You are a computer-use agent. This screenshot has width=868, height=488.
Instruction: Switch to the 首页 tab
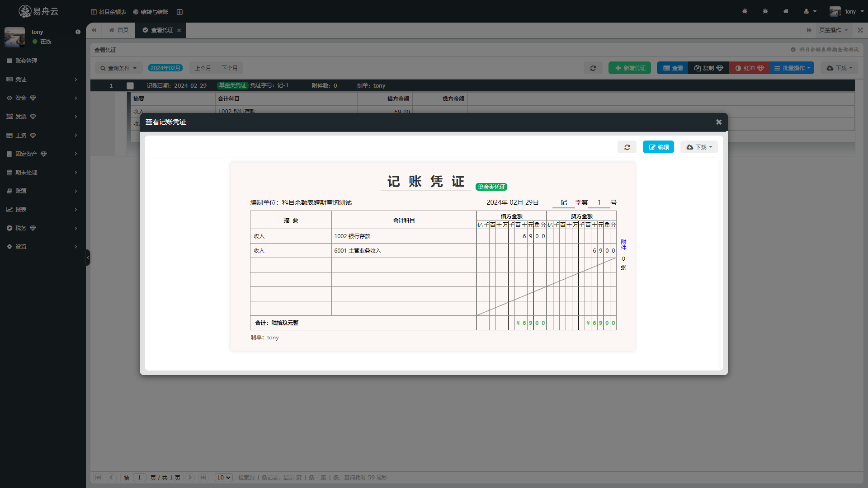pyautogui.click(x=118, y=30)
